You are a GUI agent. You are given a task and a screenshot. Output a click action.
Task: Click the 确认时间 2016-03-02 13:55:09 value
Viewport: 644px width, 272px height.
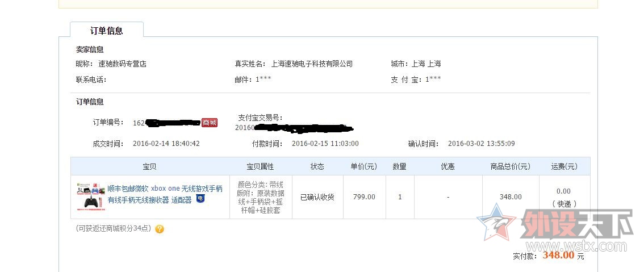click(482, 144)
